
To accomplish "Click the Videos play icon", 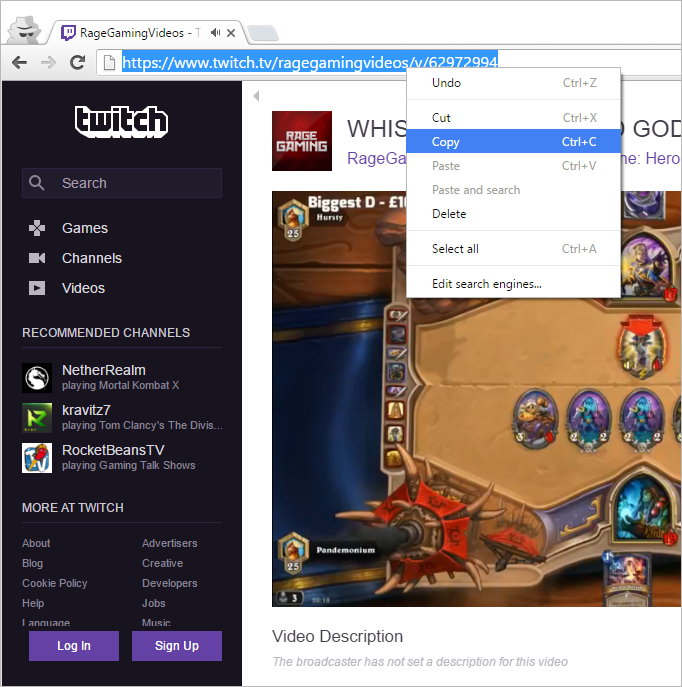I will (x=37, y=288).
